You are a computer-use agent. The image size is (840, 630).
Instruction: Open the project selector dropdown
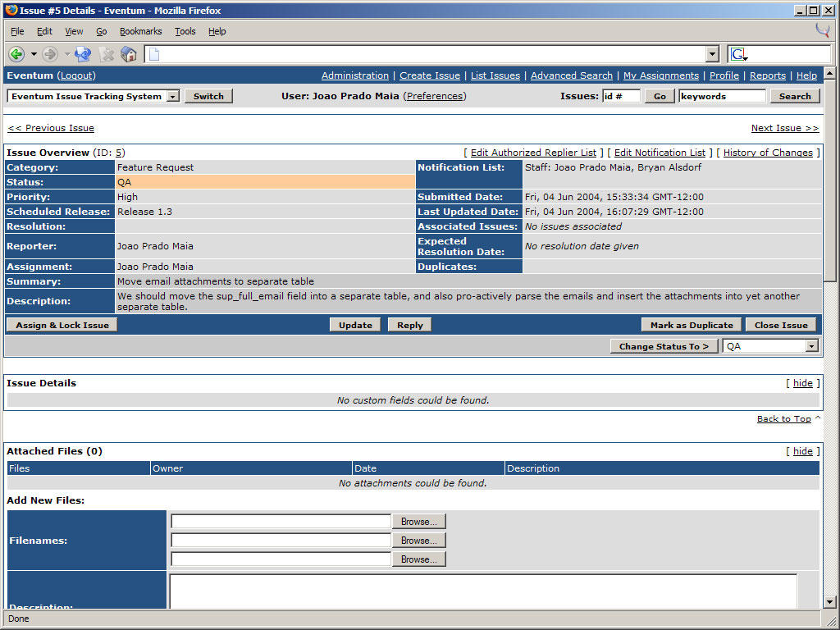[172, 96]
